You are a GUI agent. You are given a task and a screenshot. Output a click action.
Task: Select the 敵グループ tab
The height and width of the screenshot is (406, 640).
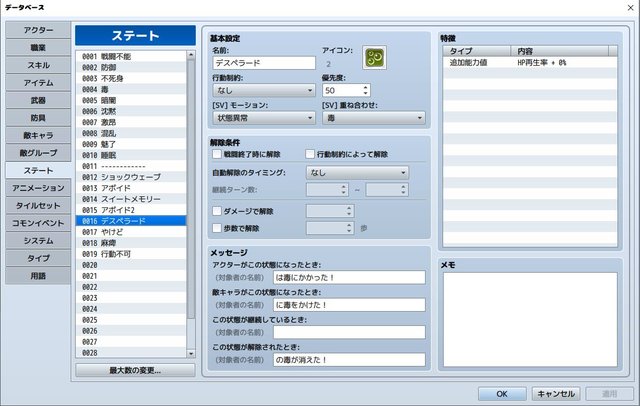click(38, 153)
